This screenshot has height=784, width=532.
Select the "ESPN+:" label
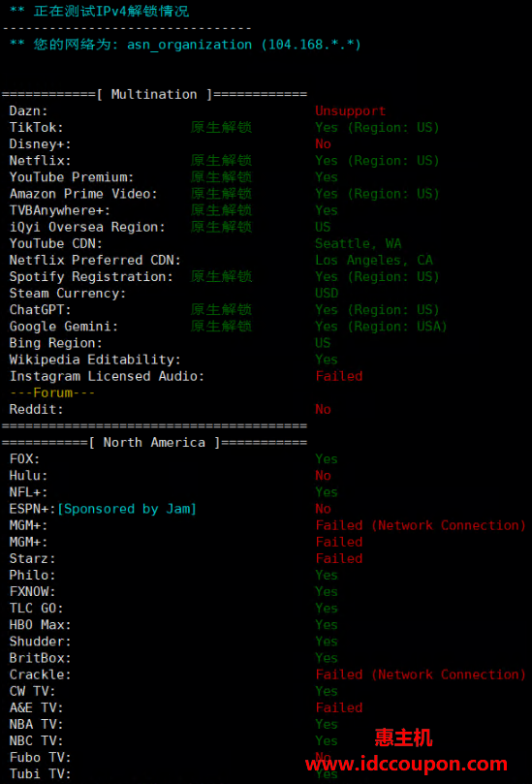tap(33, 509)
